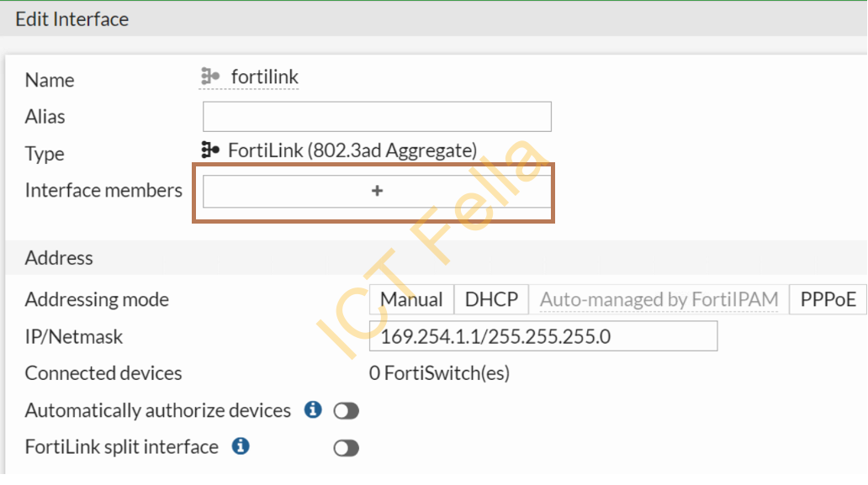
Task: Select PPPoE addressing mode
Action: (828, 299)
